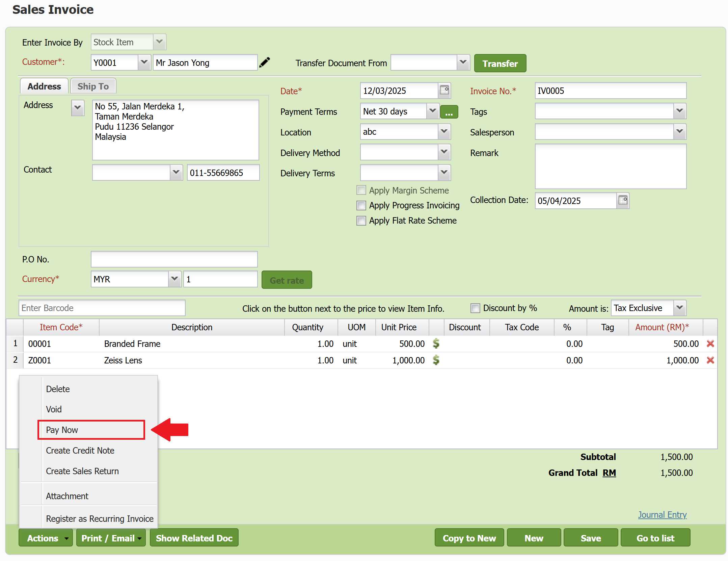Open the Collection Date calendar icon
The image size is (728, 561).
click(x=623, y=201)
